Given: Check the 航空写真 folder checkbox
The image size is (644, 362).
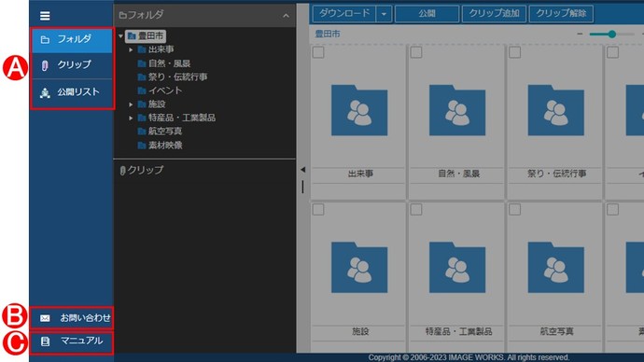Looking at the screenshot, I should coord(514,209).
